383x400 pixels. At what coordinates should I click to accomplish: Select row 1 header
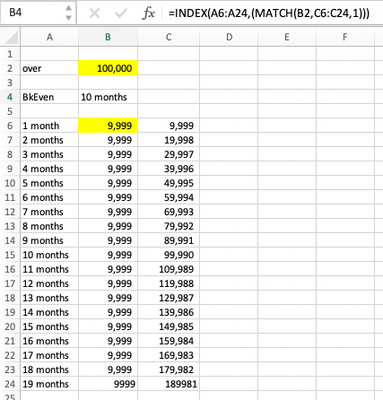point(10,54)
